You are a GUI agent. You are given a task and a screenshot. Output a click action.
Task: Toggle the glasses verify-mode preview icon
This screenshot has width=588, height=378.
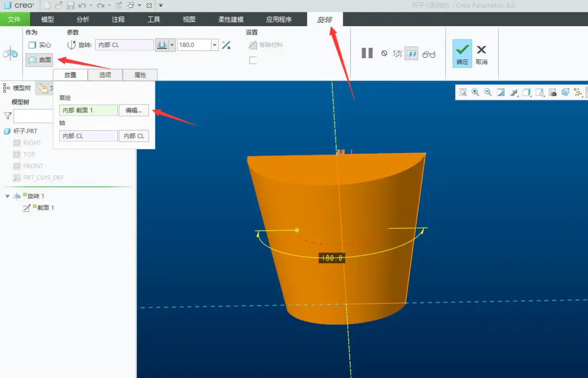[x=429, y=54]
